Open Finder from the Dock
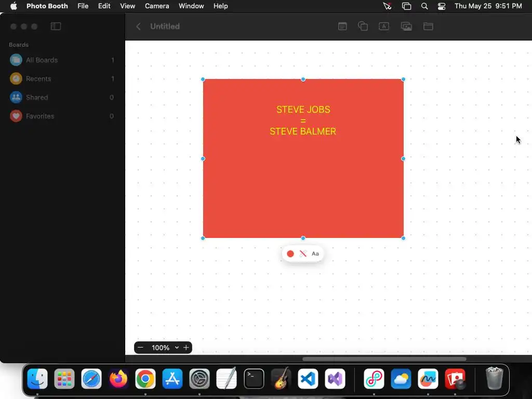 37,379
